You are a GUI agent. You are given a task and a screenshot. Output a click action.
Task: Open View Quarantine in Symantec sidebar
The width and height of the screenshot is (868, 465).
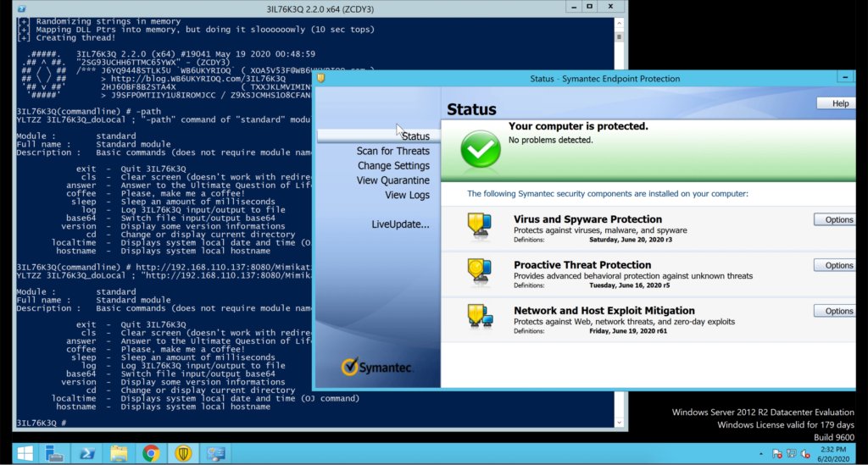(x=392, y=180)
